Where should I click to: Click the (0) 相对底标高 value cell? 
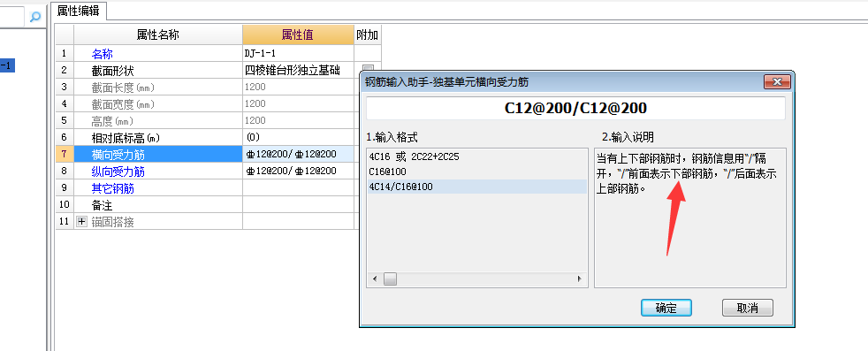point(299,137)
